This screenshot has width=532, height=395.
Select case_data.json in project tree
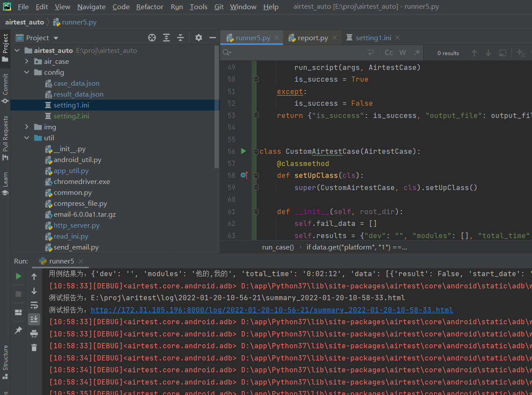76,83
